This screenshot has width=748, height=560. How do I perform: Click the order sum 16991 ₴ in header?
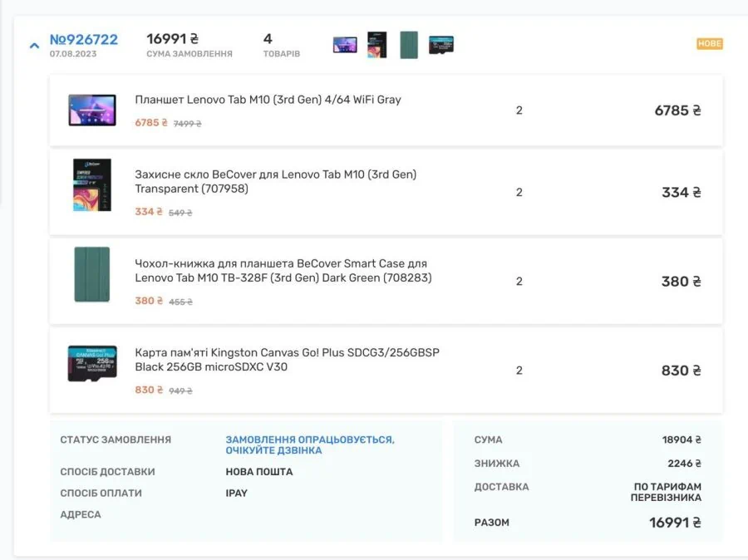point(173,39)
